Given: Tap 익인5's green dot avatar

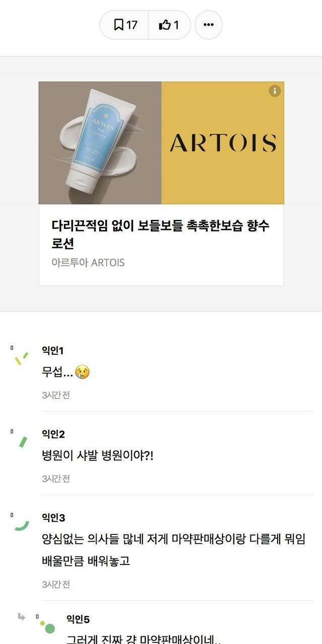Looking at the screenshot, I should tap(47, 626).
